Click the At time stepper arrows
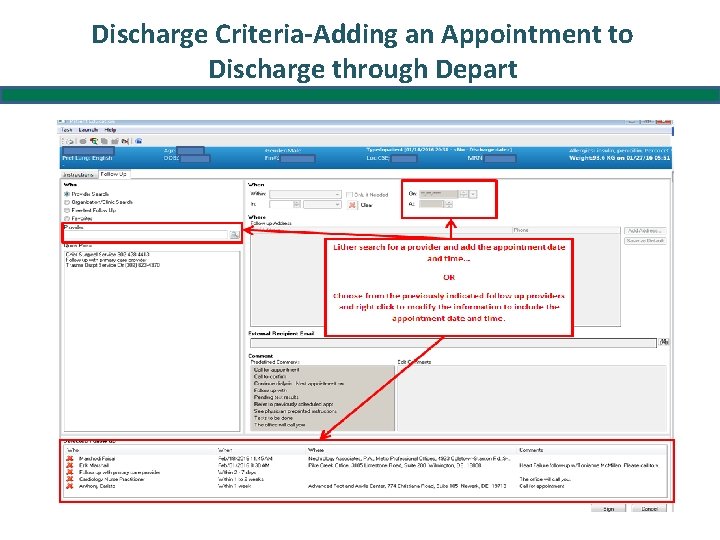 point(449,204)
